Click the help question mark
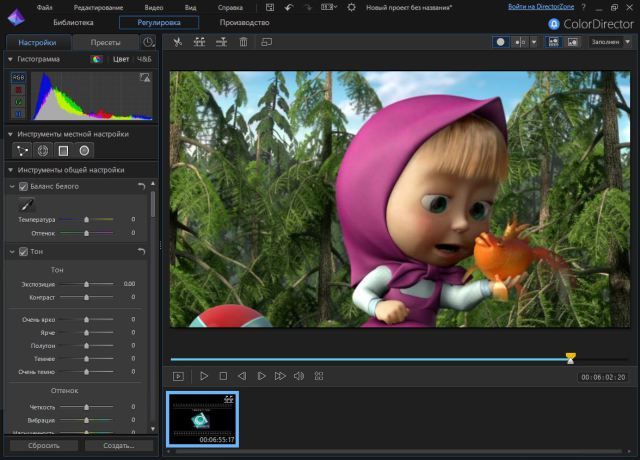 (x=583, y=7)
